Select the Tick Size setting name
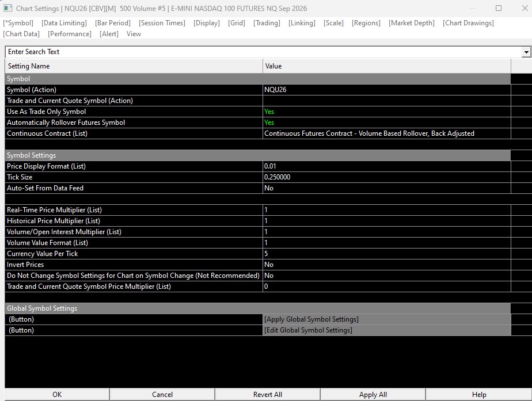This screenshot has height=401, width=532. click(134, 177)
